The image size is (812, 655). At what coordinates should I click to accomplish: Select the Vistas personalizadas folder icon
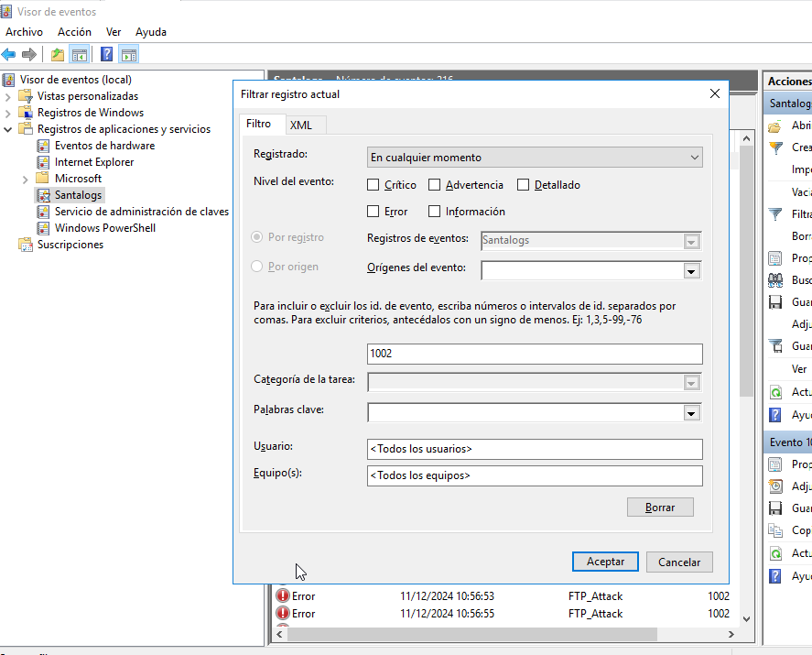(25, 96)
